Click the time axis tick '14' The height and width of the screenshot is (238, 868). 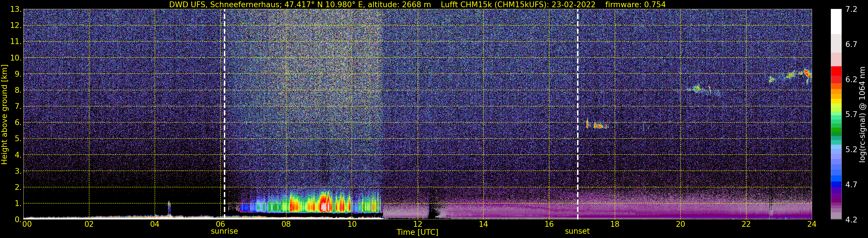pyautogui.click(x=483, y=224)
